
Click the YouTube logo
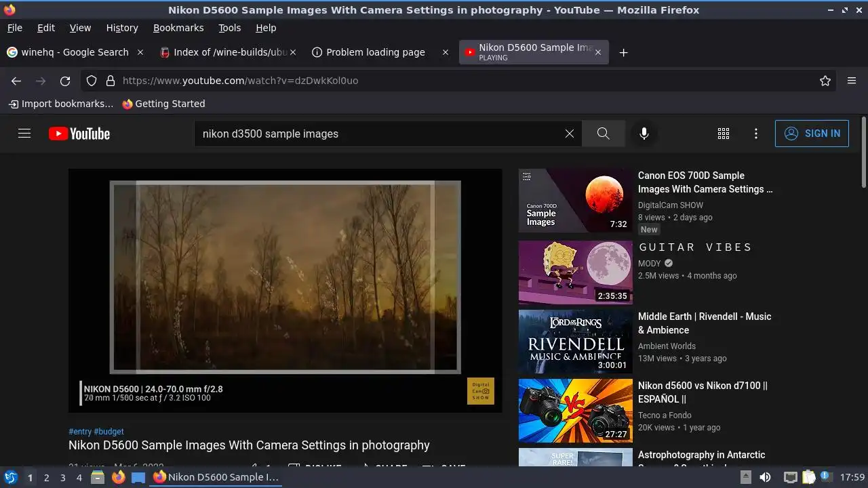[x=79, y=134]
